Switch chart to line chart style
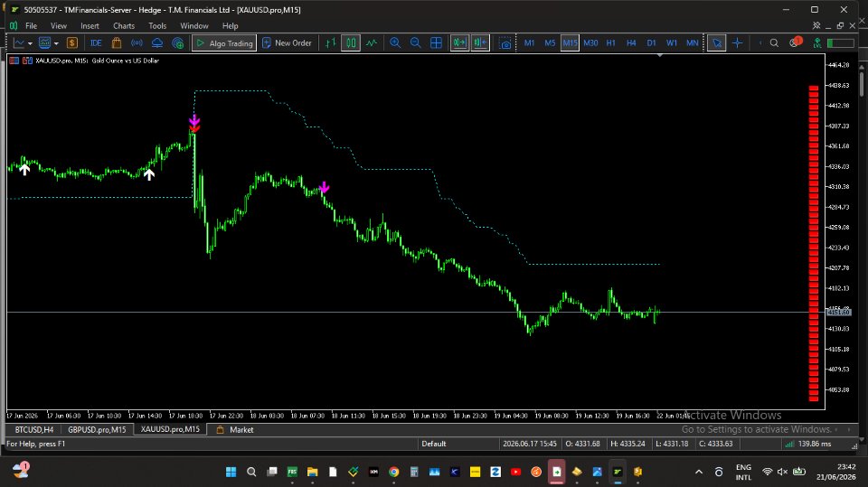The width and height of the screenshot is (868, 487). (x=372, y=42)
